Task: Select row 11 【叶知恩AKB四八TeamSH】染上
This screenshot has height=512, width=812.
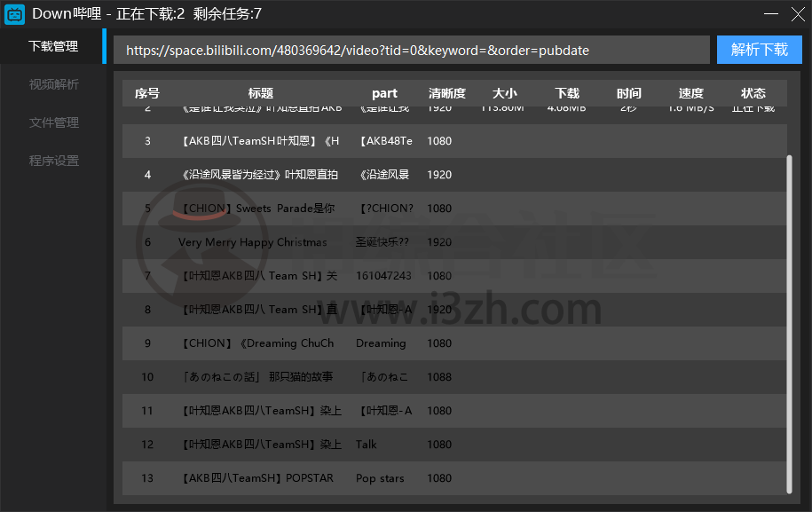Action: click(x=454, y=410)
